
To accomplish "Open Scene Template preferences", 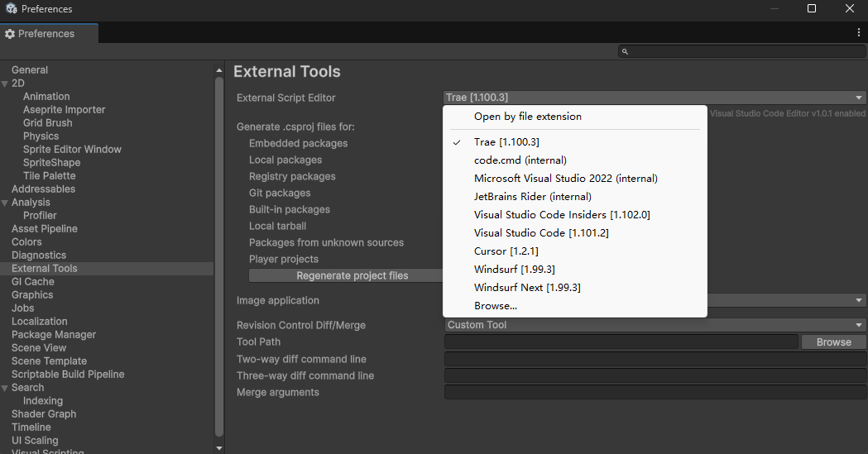I will coord(50,361).
